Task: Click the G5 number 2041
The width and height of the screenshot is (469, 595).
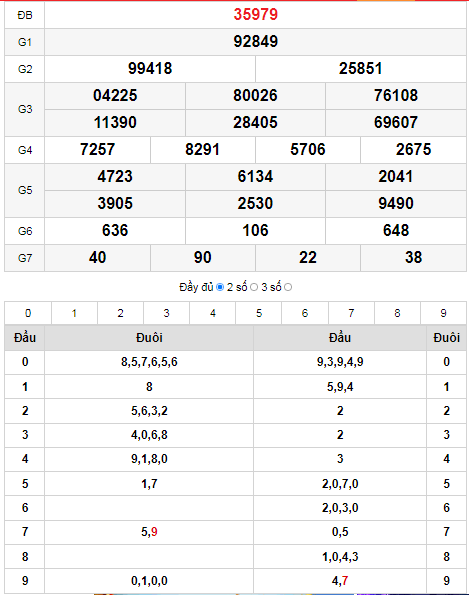Action: pyautogui.click(x=395, y=176)
